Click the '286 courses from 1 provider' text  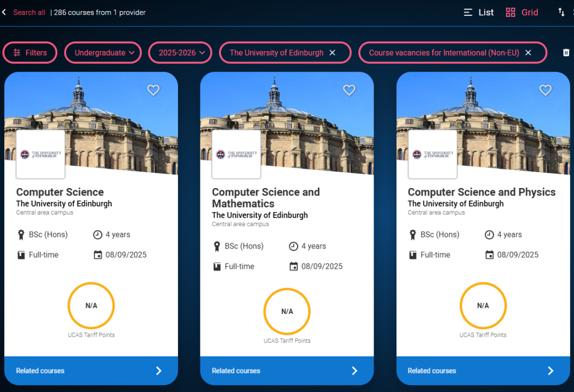point(99,12)
